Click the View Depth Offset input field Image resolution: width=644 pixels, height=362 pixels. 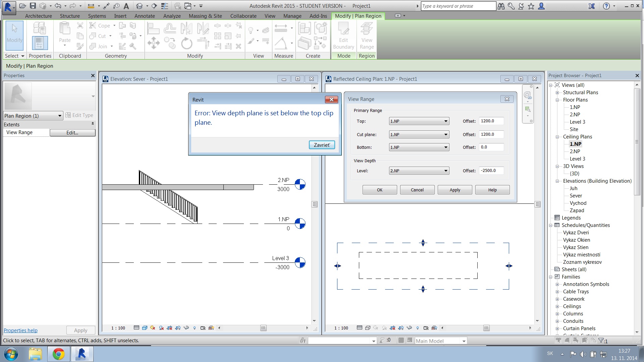click(491, 171)
